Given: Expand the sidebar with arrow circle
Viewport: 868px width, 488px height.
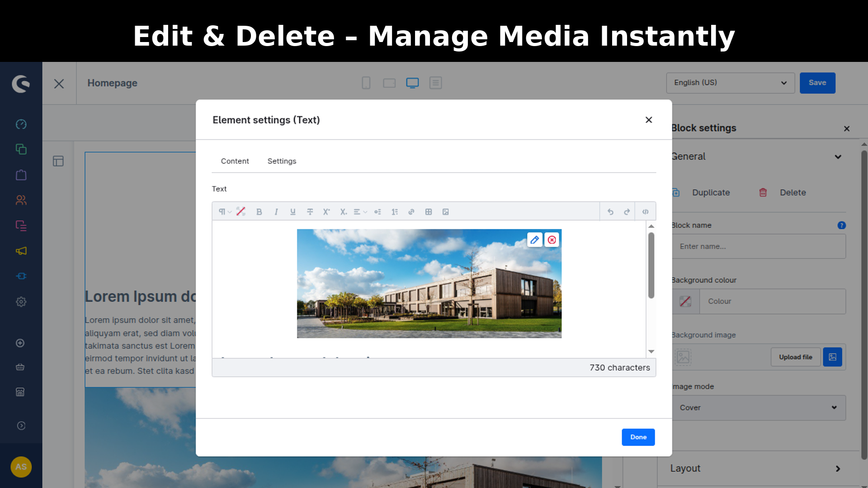Looking at the screenshot, I should [x=21, y=426].
